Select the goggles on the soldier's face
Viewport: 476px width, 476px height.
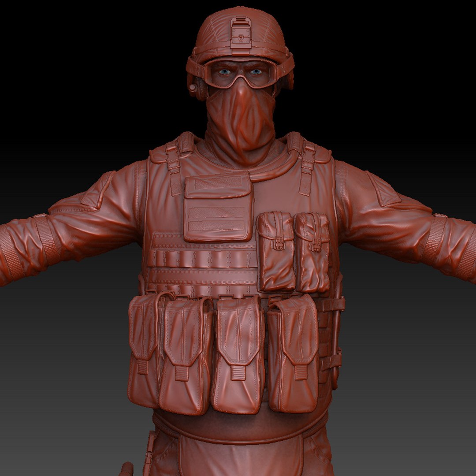click(241, 73)
